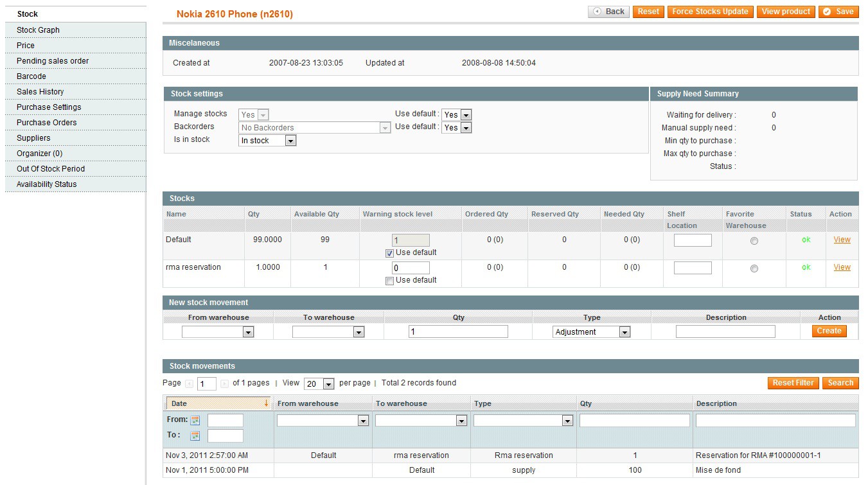Click the next page arrow icon
The height and width of the screenshot is (485, 868).
224,384
